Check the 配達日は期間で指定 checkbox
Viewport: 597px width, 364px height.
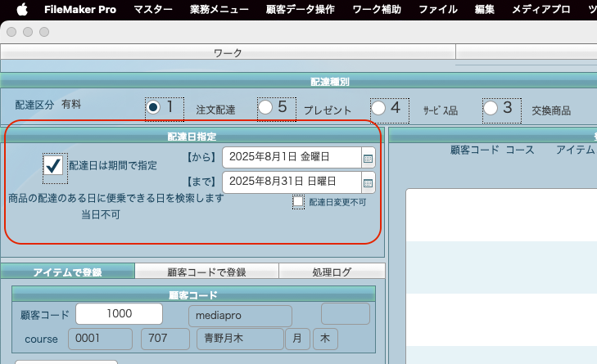(x=54, y=165)
